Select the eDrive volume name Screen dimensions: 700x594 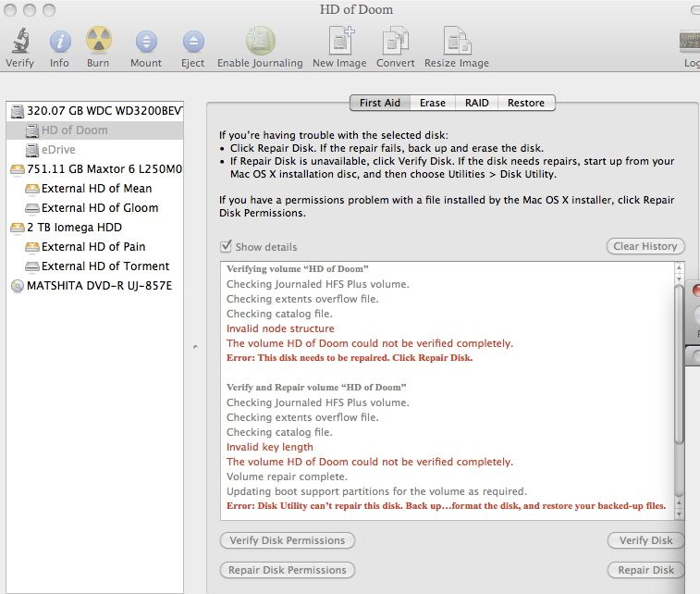58,150
